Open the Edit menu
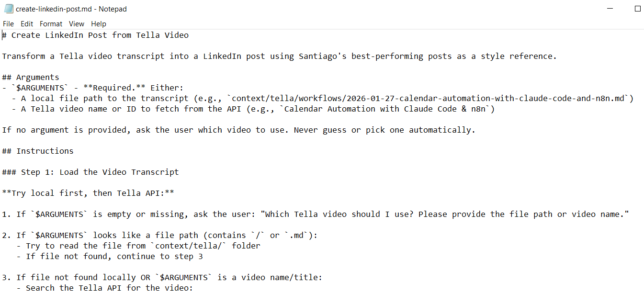Screen dimensions: 644x294 [27, 24]
